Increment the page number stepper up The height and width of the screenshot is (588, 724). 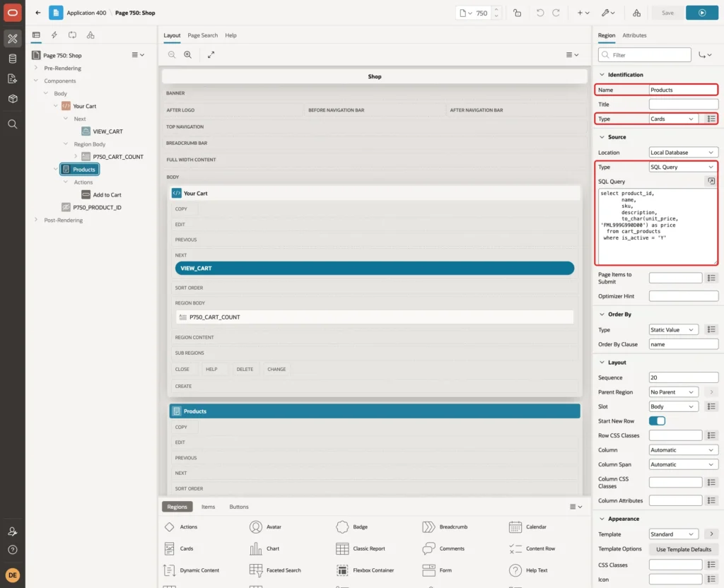(496, 10)
